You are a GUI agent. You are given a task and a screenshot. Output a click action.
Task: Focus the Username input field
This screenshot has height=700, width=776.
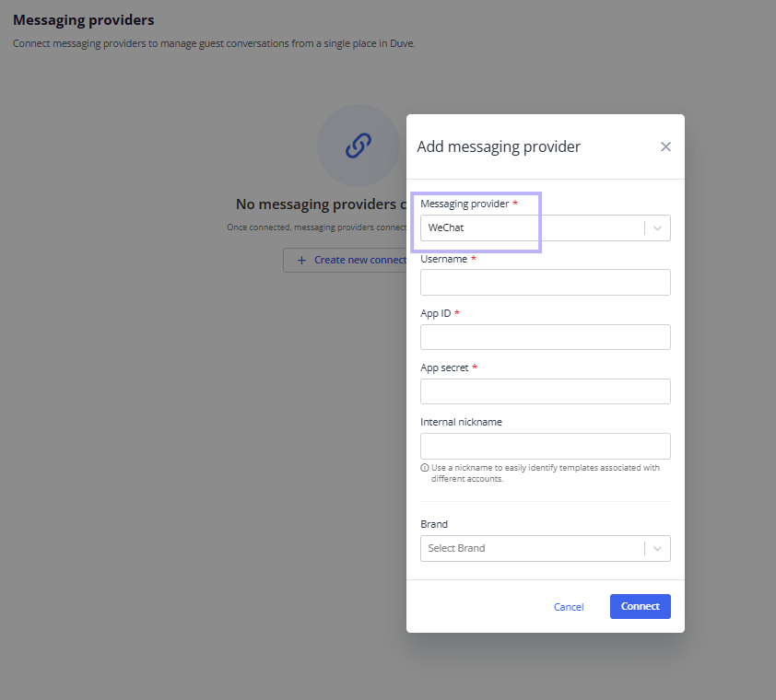pos(546,283)
